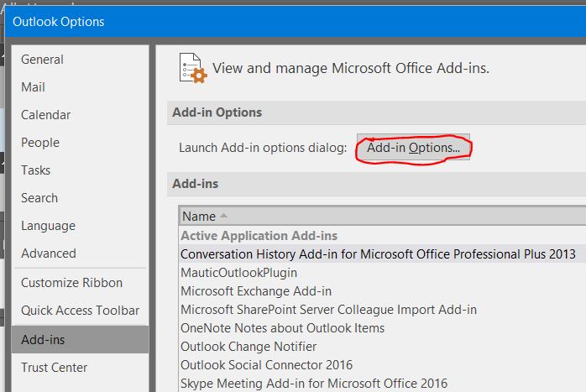The image size is (586, 392).
Task: Select Conversation History Add-in row
Action: (x=378, y=254)
